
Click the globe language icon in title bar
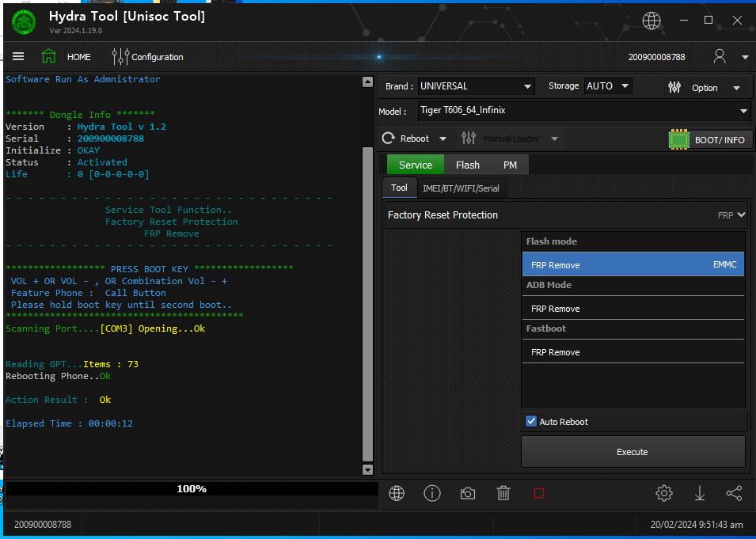coord(652,21)
